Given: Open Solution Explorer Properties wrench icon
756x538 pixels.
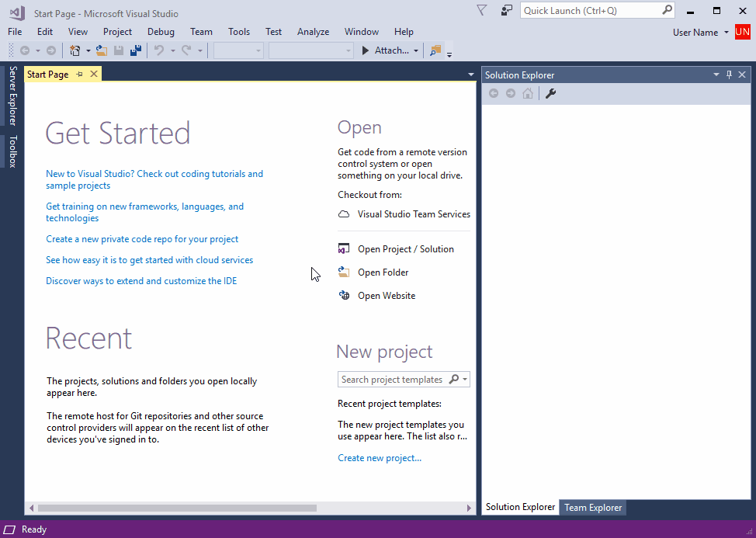Looking at the screenshot, I should pos(550,92).
